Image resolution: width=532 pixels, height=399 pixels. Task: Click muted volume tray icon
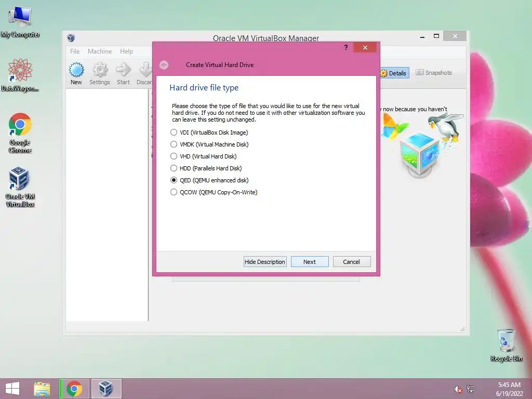(x=458, y=389)
